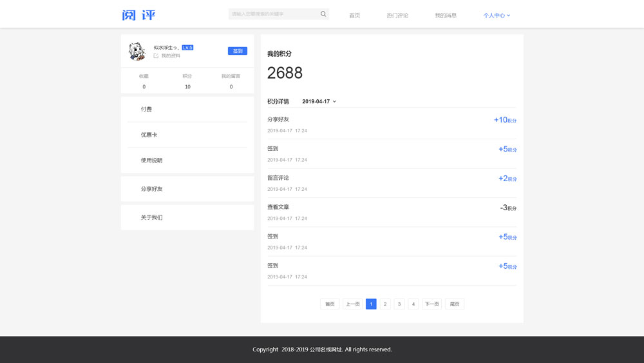The height and width of the screenshot is (363, 644).
Task: Open 关于我们 in the sidebar
Action: click(151, 218)
